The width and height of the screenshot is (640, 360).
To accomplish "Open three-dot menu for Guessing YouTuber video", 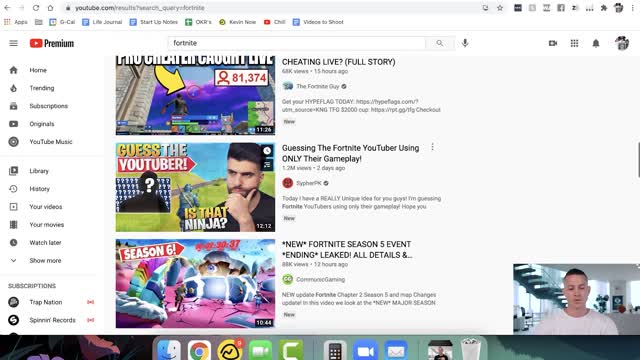I will click(432, 147).
